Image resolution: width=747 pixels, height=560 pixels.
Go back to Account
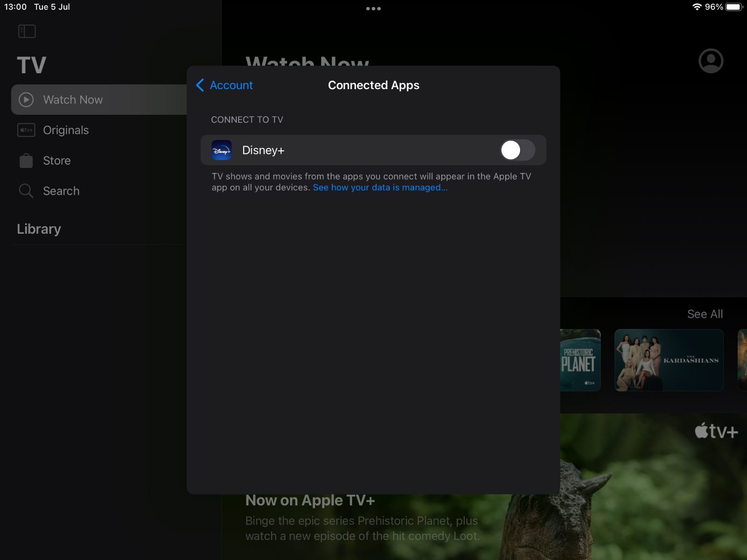pos(225,85)
